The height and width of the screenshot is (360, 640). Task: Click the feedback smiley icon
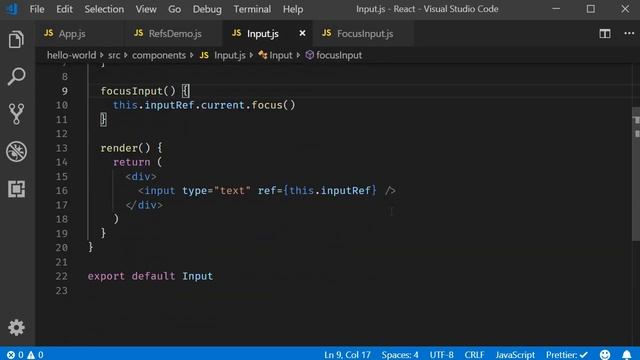(605, 355)
